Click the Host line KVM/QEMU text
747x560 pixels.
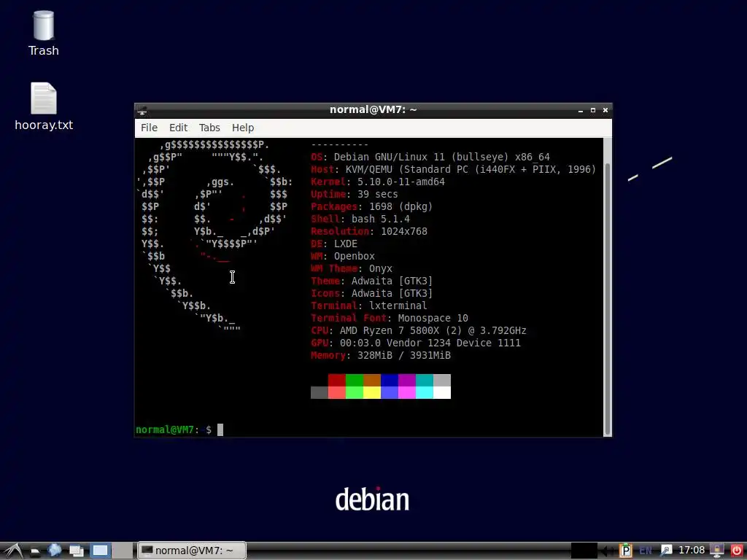(x=453, y=169)
